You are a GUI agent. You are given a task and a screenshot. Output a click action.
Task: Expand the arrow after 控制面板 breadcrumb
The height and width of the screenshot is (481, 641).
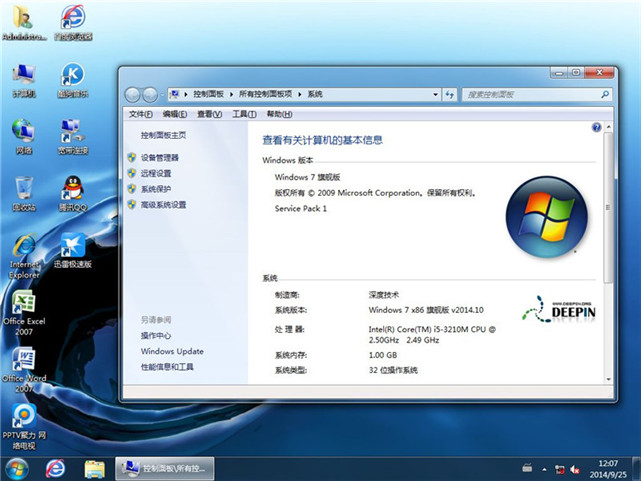[x=231, y=94]
